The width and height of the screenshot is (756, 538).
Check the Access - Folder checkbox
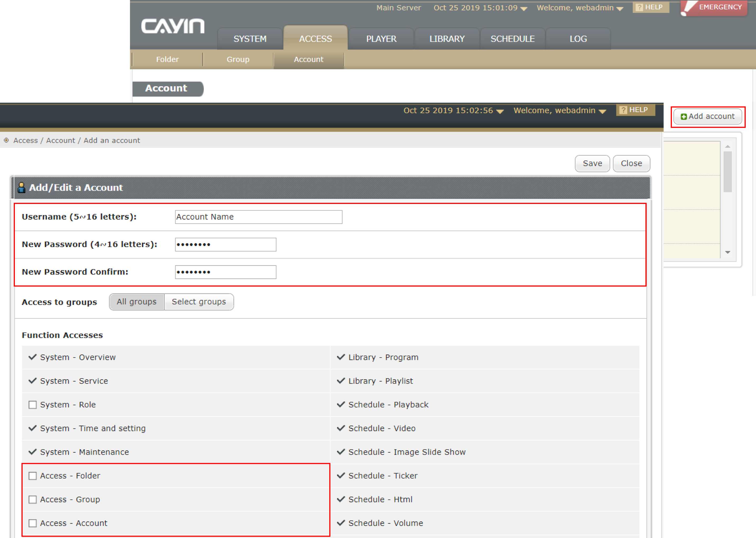coord(33,476)
